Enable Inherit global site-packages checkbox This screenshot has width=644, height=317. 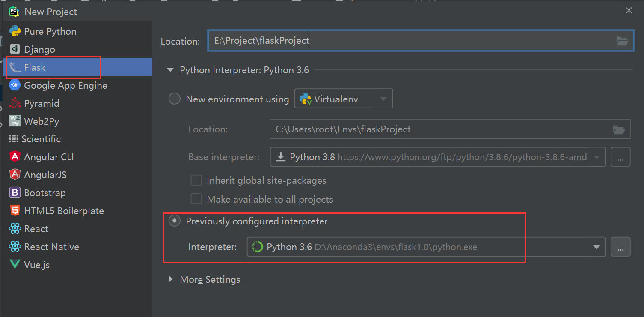click(196, 180)
